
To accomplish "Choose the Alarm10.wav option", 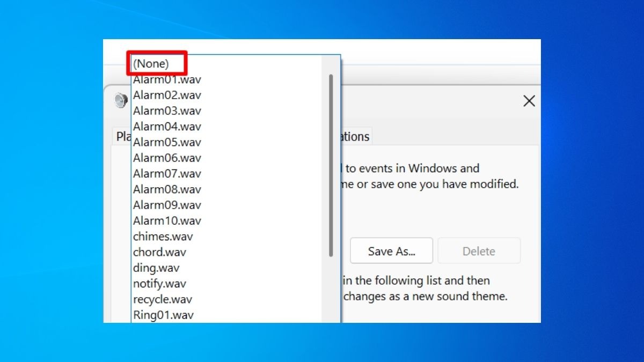I will pyautogui.click(x=167, y=220).
